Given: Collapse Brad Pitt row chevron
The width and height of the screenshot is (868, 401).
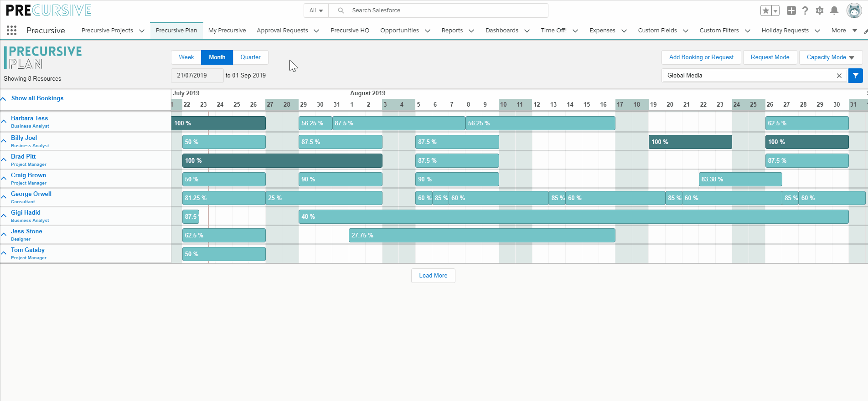Looking at the screenshot, I should pos(4,160).
